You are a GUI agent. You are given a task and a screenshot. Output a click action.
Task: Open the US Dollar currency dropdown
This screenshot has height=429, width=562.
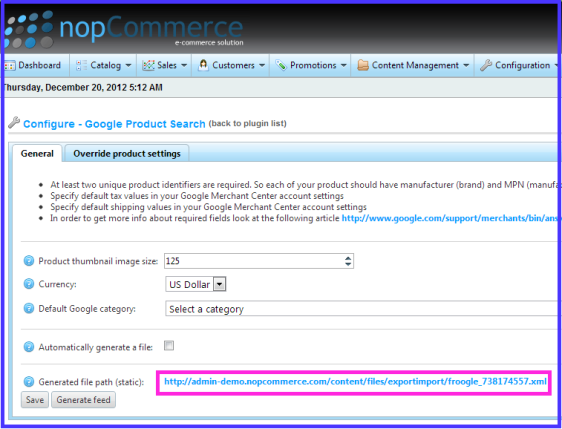coord(196,284)
